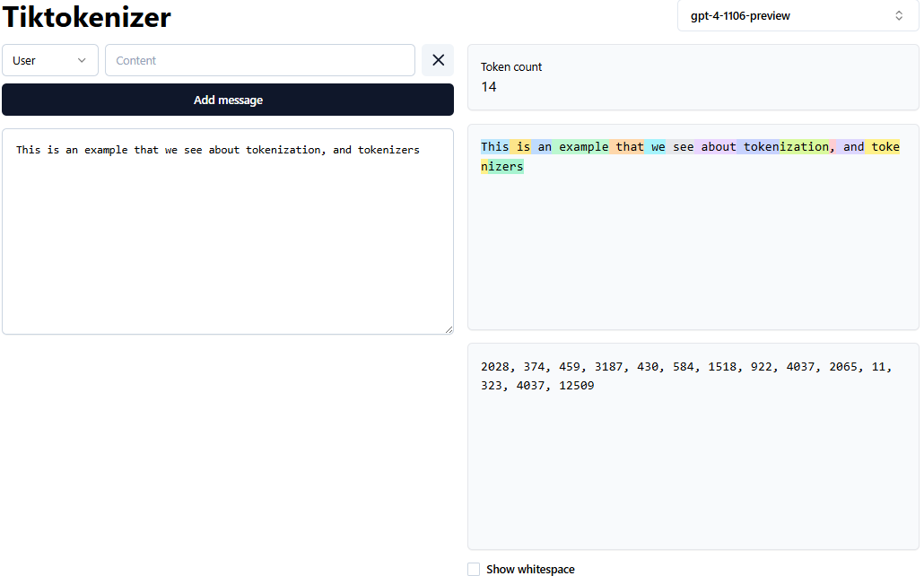Click the Tiktokenizer title heading
The image size is (924, 576).
pos(87,16)
